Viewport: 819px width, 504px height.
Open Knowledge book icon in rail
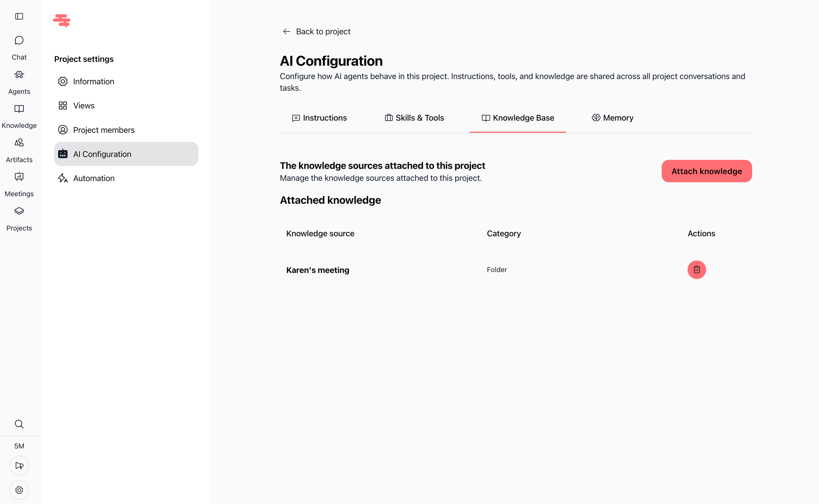coord(19,109)
